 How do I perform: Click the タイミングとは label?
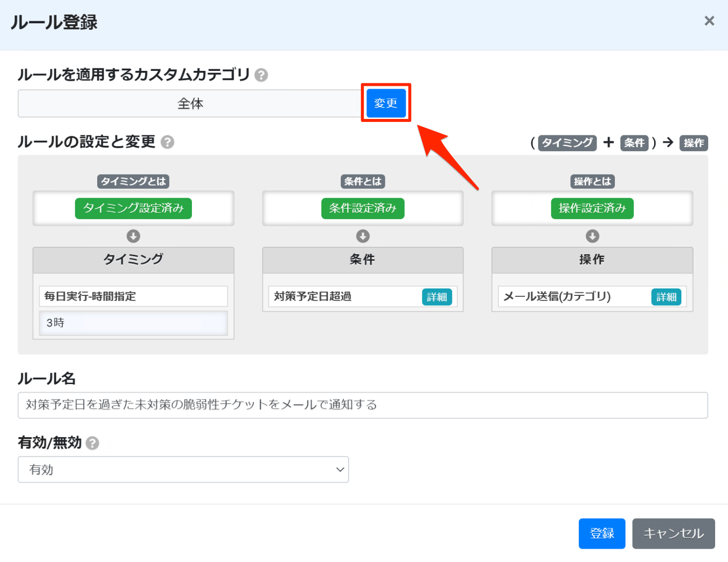click(x=133, y=181)
